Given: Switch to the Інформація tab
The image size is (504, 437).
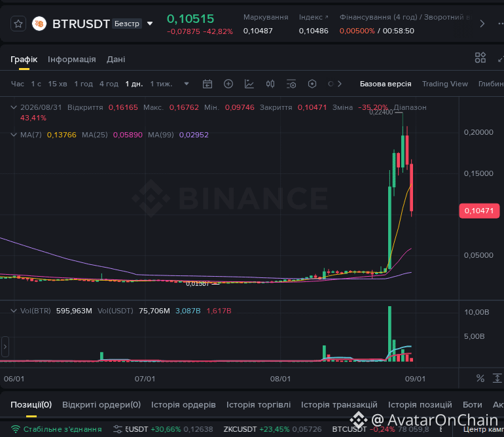Looking at the screenshot, I should pos(72,60).
